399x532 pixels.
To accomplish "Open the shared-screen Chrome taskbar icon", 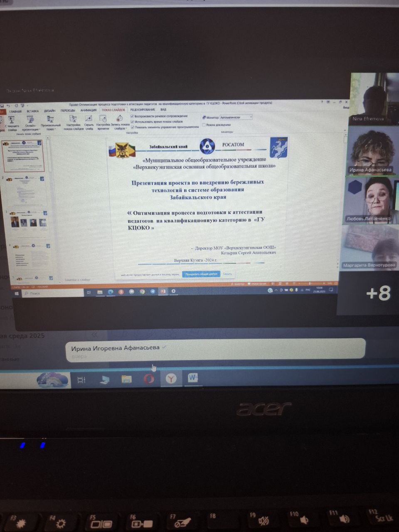I will (x=142, y=292).
